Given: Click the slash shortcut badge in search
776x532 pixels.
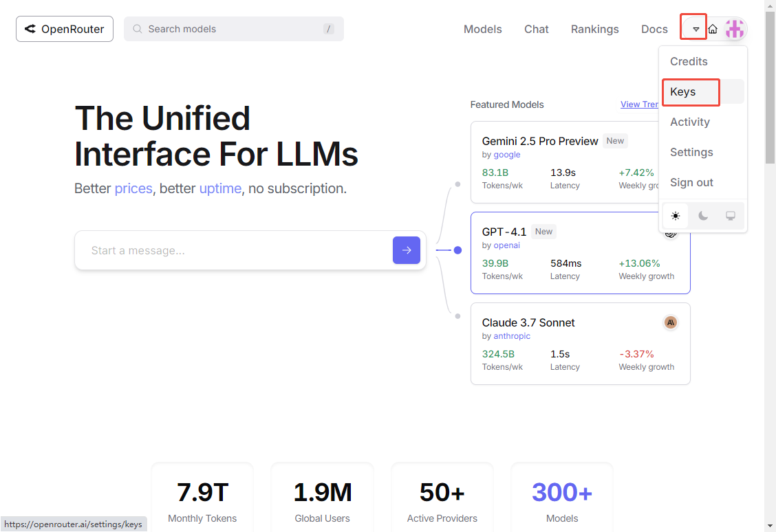Looking at the screenshot, I should (x=328, y=29).
